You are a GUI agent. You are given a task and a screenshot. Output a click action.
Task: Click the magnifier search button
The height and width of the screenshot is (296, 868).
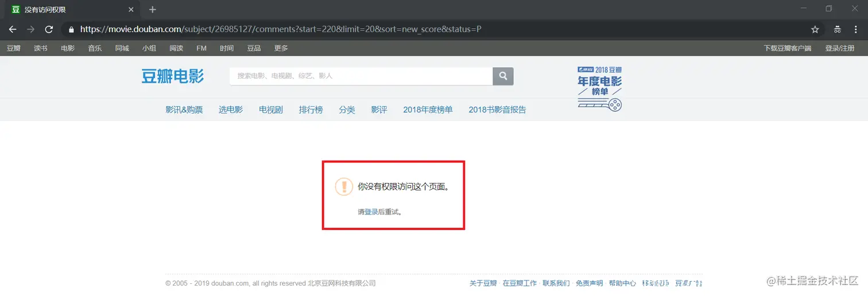point(503,76)
